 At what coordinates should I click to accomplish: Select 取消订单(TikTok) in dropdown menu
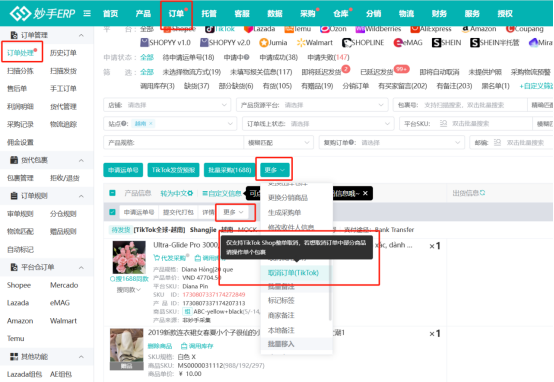coord(294,273)
